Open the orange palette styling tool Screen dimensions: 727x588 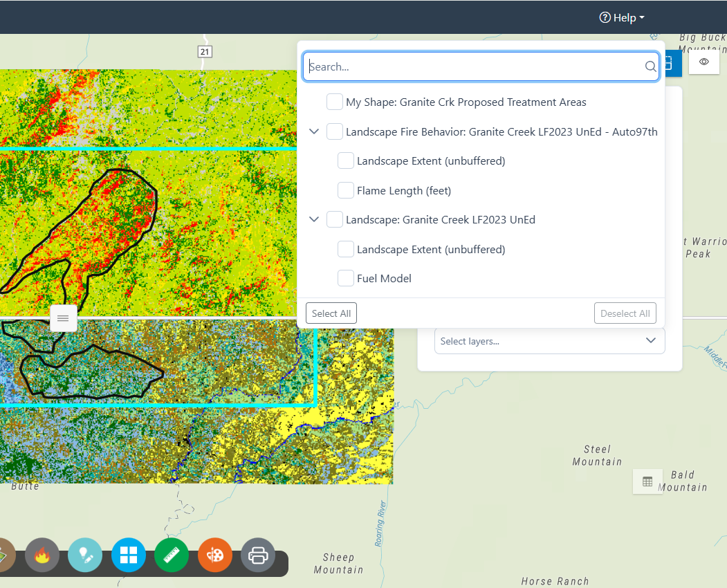(215, 555)
